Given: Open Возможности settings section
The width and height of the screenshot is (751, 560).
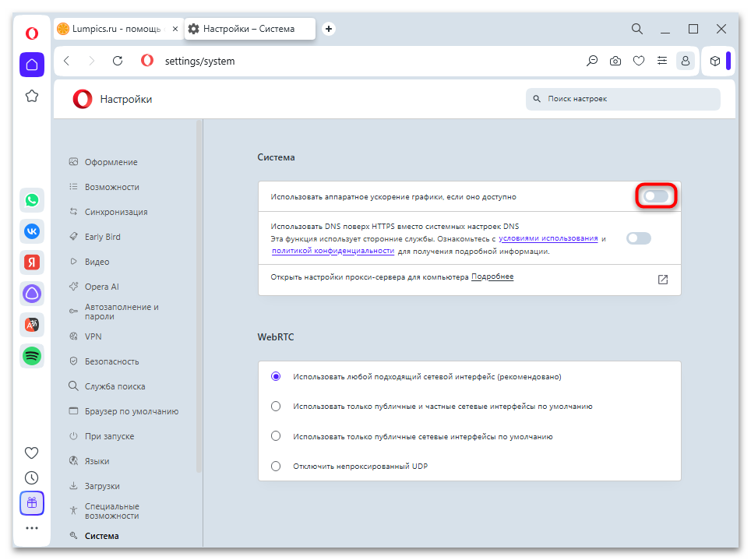Looking at the screenshot, I should [x=112, y=187].
